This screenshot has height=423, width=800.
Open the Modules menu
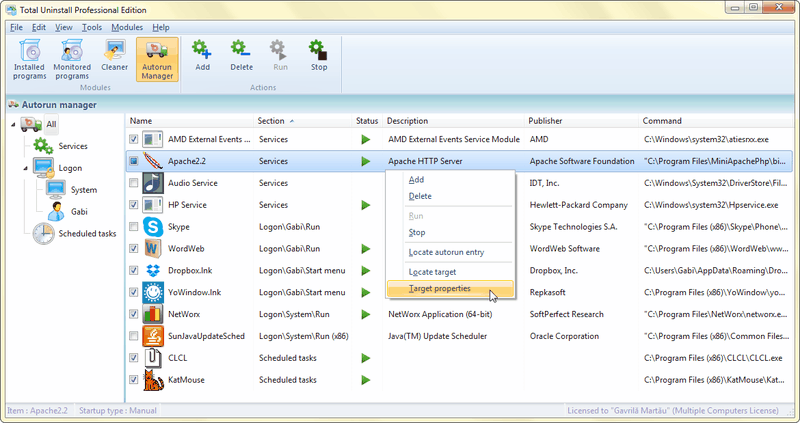127,27
